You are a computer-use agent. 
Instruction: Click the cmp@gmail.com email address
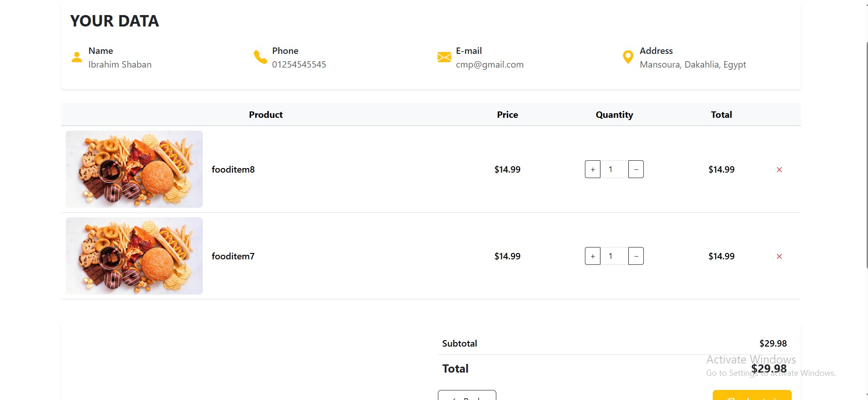click(489, 65)
